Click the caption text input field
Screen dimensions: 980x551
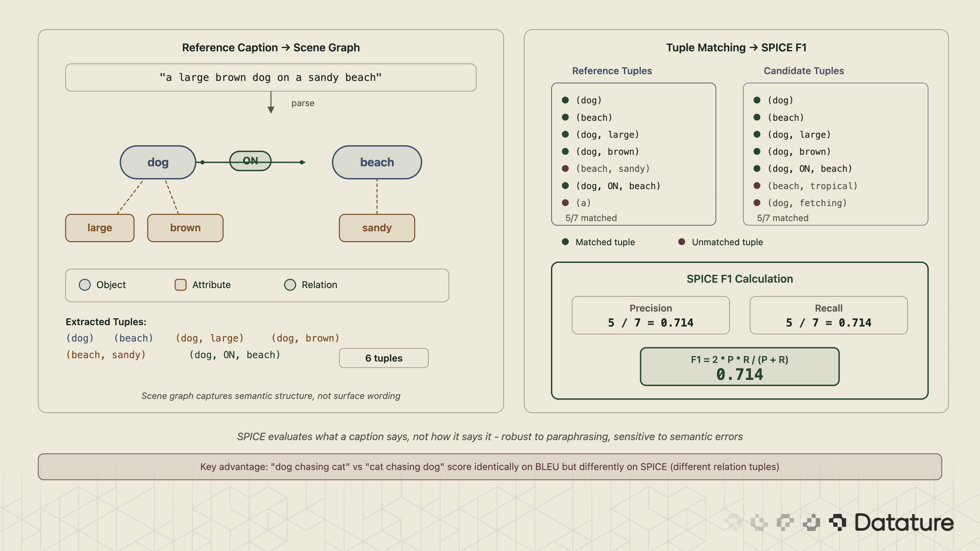271,77
